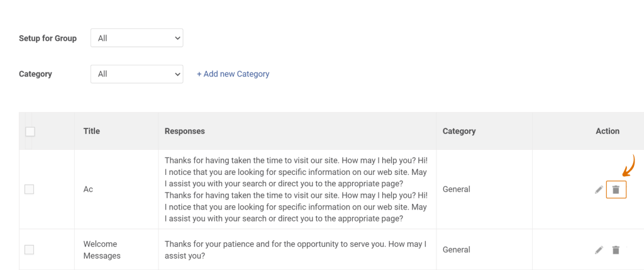Select the Category column header in table

[459, 131]
